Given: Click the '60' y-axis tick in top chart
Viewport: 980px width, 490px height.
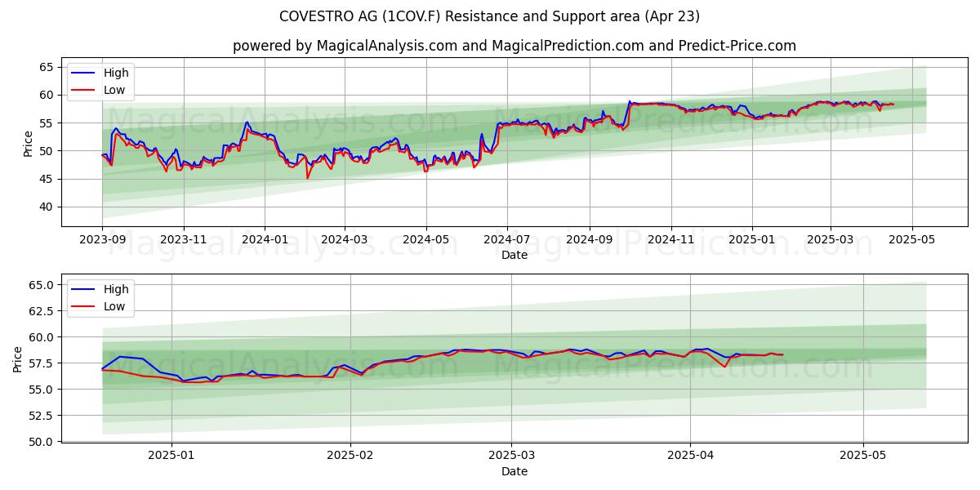Looking at the screenshot, I should coord(47,95).
